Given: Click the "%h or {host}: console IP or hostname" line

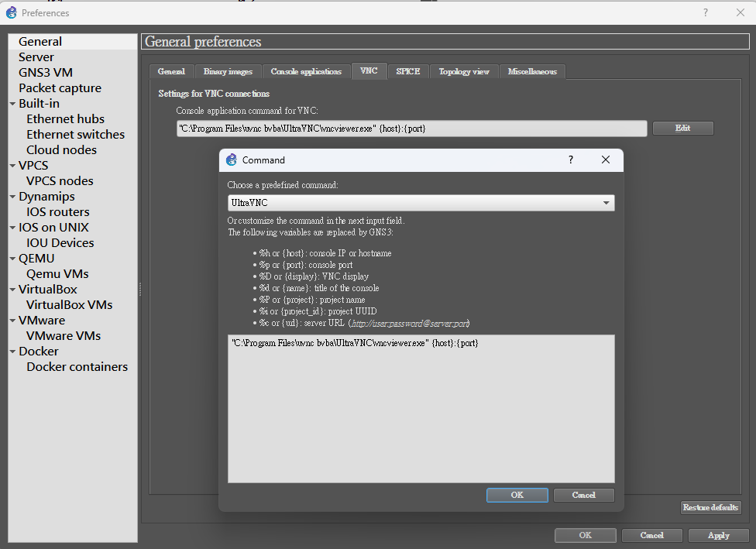Looking at the screenshot, I should click(x=325, y=253).
